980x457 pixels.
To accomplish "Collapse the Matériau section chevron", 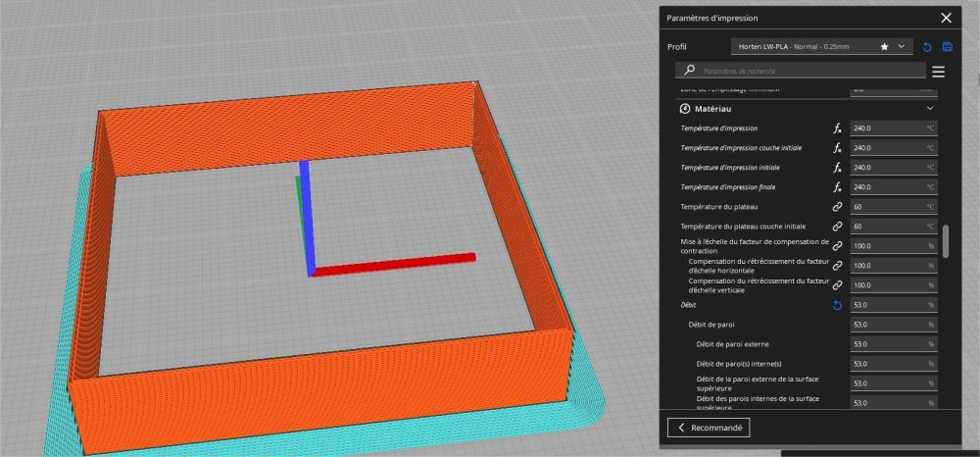I will (x=930, y=109).
